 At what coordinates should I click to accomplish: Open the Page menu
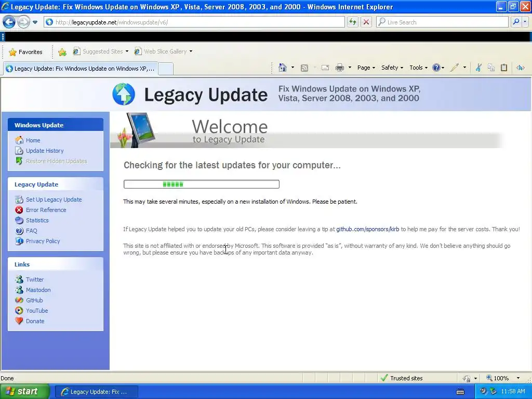pos(366,68)
